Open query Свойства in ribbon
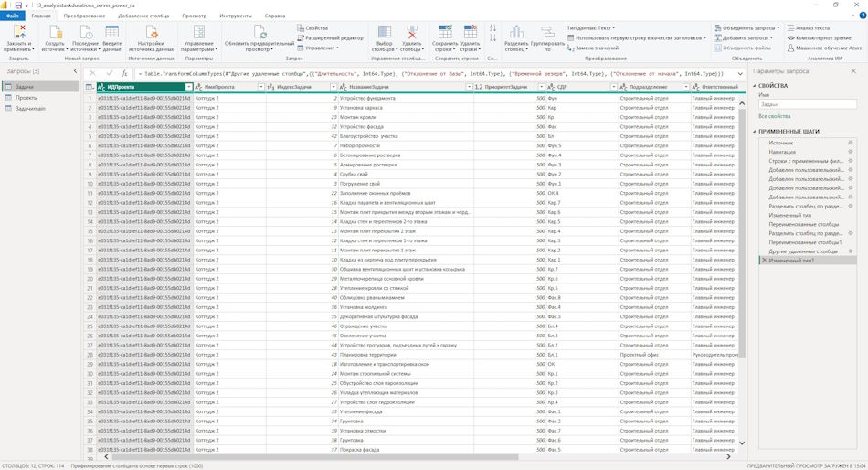 (312, 27)
